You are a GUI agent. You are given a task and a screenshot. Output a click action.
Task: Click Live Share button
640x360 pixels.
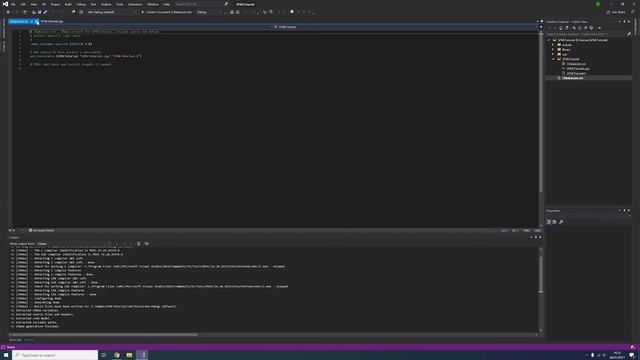[616, 12]
